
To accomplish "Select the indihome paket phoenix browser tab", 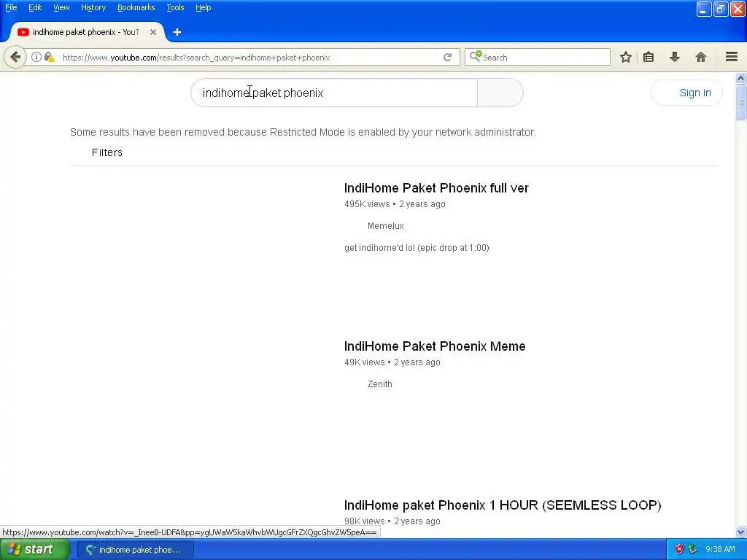I will pos(86,32).
